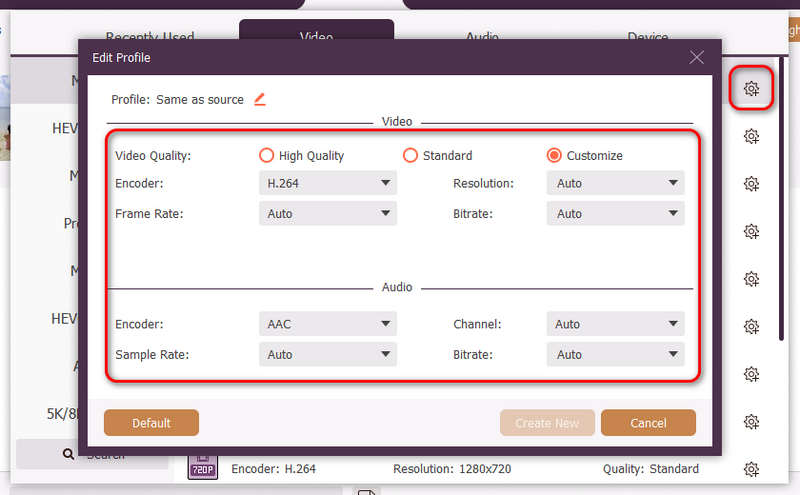The height and width of the screenshot is (495, 800).
Task: Open settings gear for the 1280x720 Standard preset
Action: [751, 469]
